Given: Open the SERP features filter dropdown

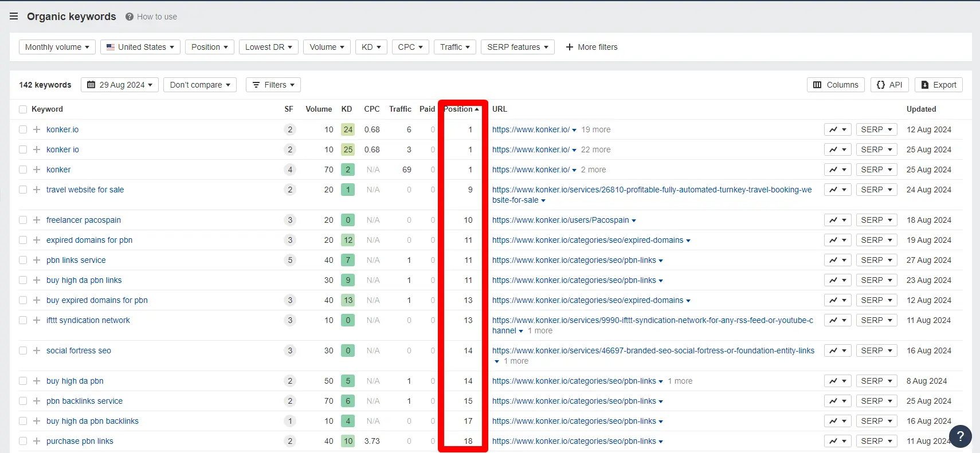Looking at the screenshot, I should coord(518,47).
